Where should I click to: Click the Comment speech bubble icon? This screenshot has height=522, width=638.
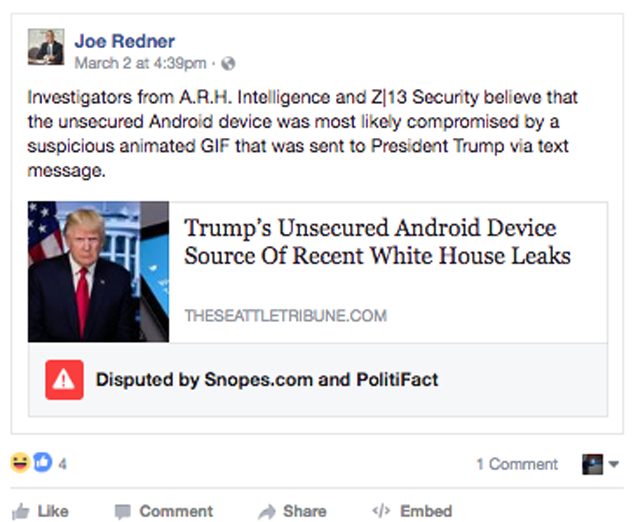(x=122, y=512)
